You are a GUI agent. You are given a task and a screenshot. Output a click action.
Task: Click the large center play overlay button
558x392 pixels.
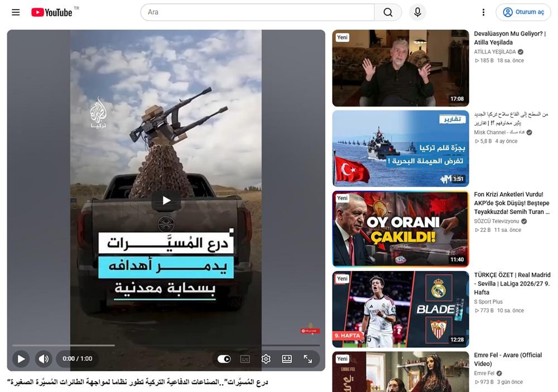point(166,201)
